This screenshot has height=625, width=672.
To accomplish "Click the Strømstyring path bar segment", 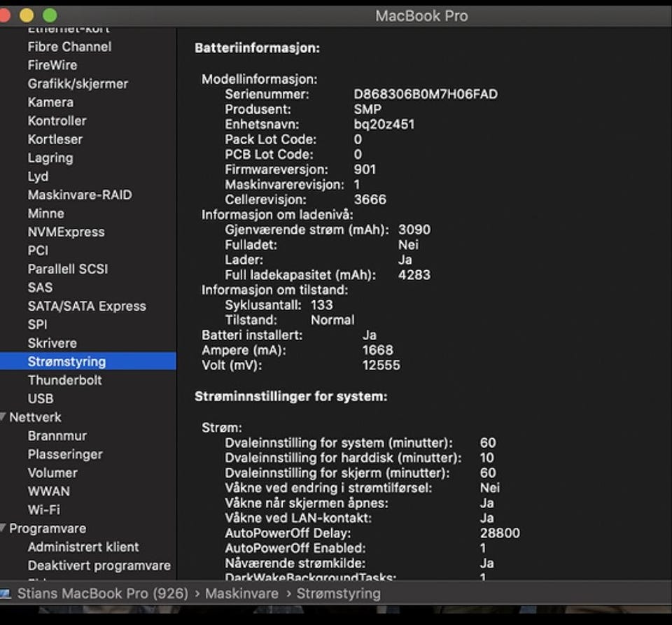I will coord(338,594).
